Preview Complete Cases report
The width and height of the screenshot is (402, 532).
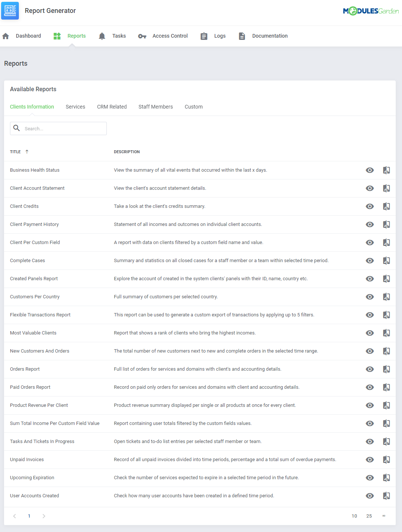tap(370, 261)
